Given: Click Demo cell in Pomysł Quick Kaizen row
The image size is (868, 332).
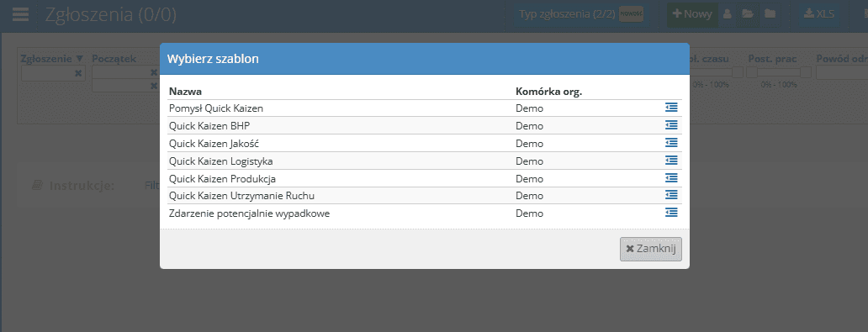Looking at the screenshot, I should (x=529, y=108).
